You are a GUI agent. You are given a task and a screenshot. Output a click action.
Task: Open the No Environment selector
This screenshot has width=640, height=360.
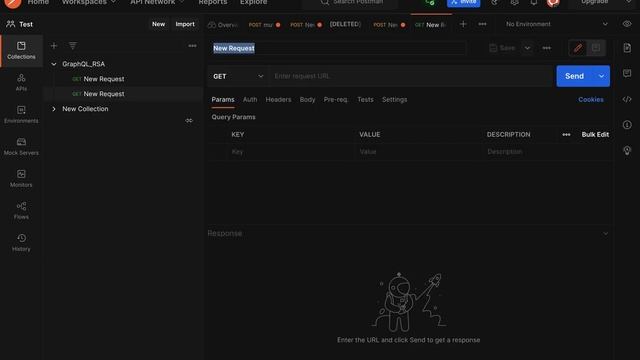[x=556, y=24]
